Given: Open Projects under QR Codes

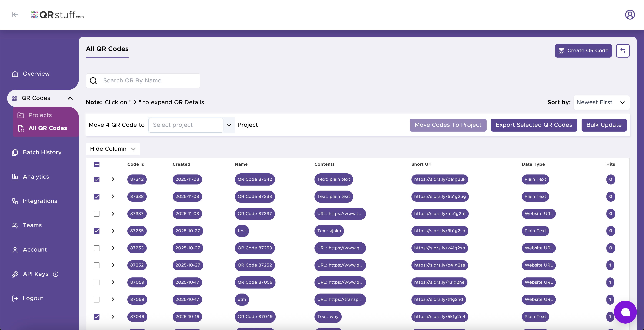Looking at the screenshot, I should (x=40, y=115).
